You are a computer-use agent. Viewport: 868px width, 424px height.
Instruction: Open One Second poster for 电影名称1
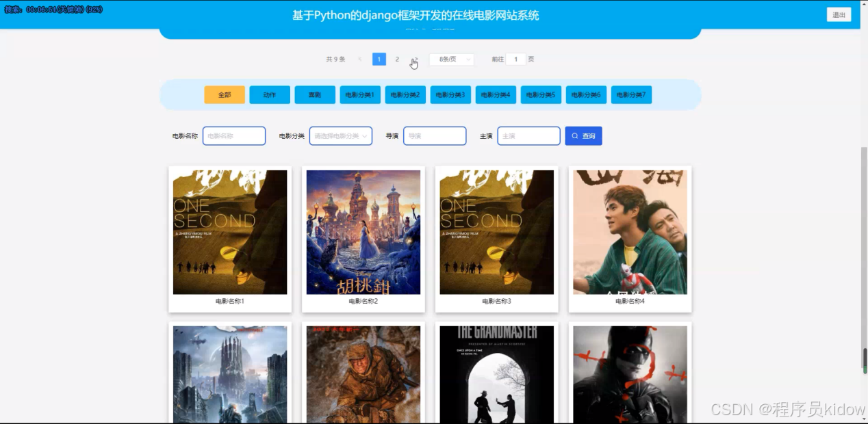(x=230, y=232)
